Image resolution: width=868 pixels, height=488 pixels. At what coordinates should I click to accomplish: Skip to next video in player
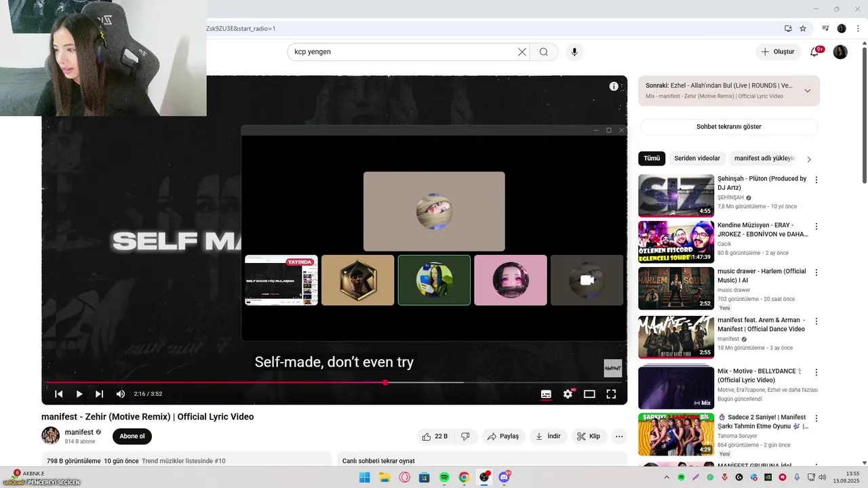(x=100, y=394)
